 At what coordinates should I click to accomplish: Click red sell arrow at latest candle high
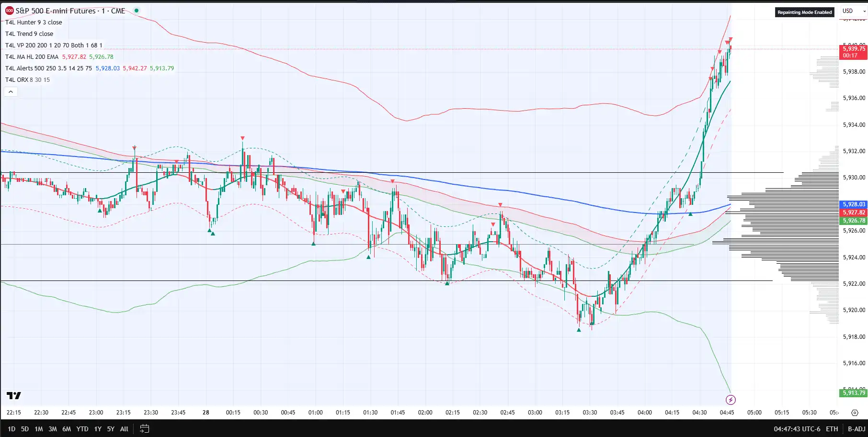[731, 39]
